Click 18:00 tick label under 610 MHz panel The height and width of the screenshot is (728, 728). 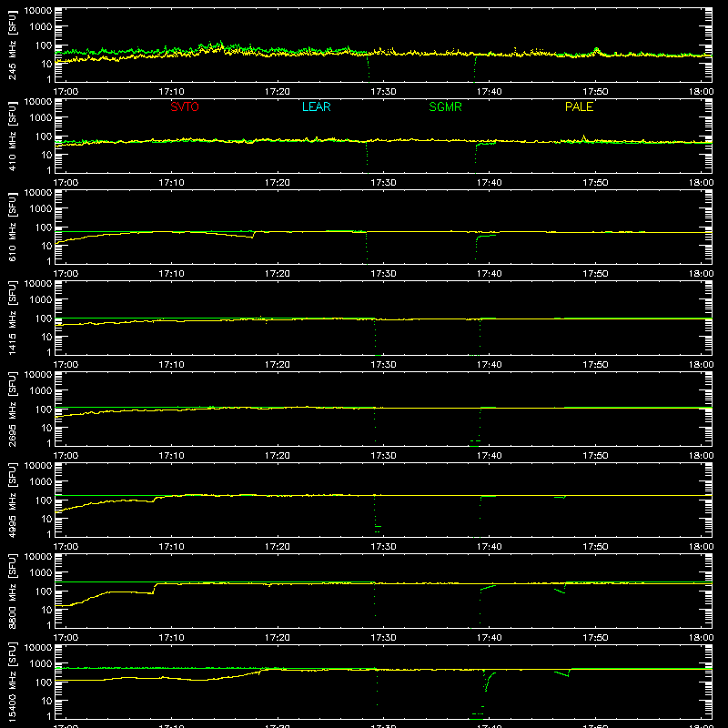701,274
